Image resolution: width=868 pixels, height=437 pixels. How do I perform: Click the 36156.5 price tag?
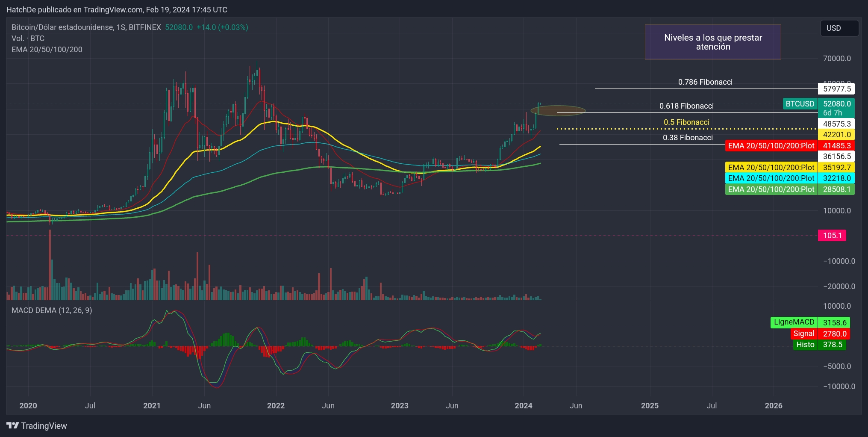point(836,156)
